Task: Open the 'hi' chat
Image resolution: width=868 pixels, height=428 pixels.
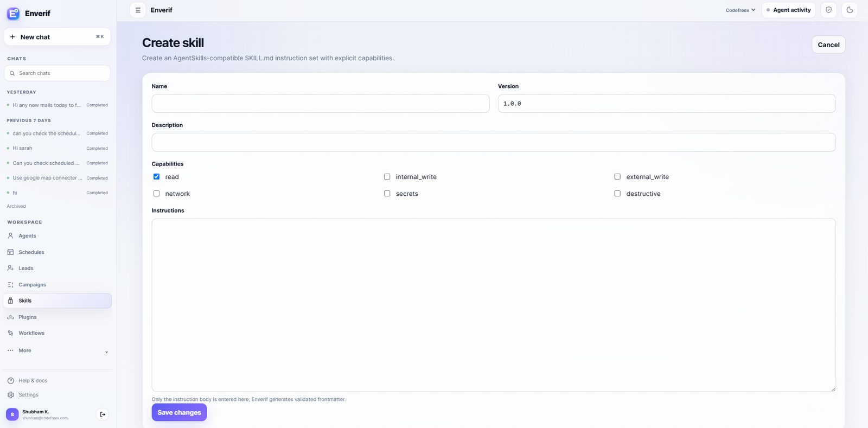Action: coord(58,193)
